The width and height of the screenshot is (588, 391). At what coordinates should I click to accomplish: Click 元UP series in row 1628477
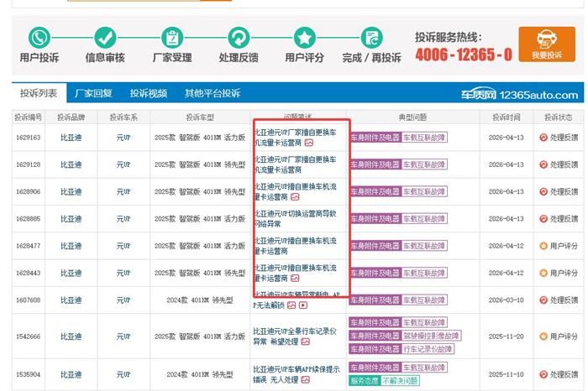click(123, 246)
